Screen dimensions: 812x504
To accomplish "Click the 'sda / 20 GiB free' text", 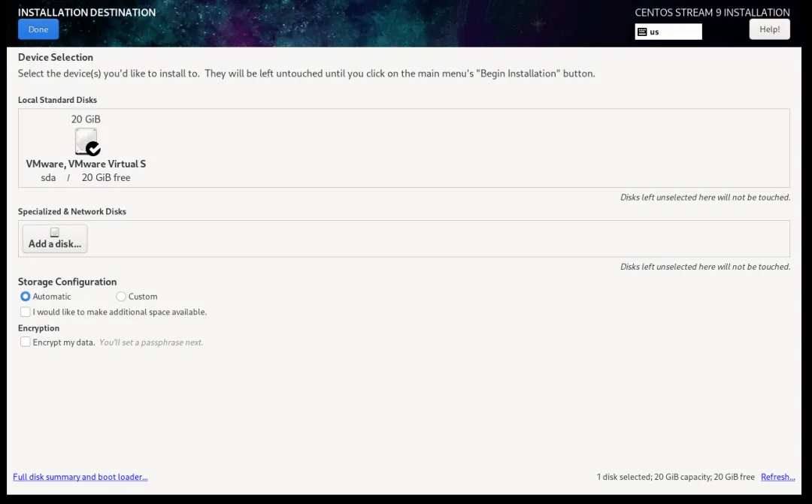I will (x=86, y=177).
